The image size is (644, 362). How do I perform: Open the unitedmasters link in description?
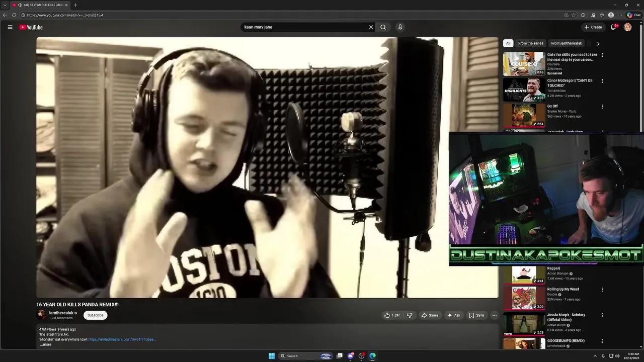(122, 339)
